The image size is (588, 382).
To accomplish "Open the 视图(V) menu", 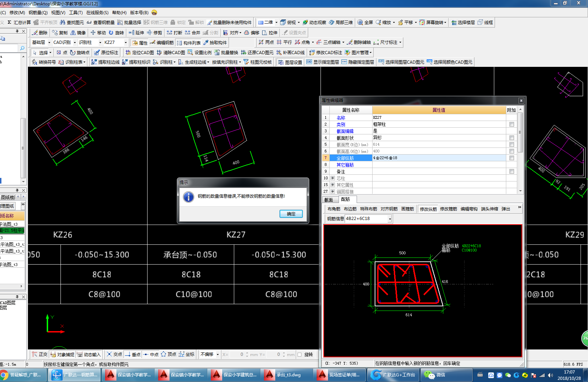I will coord(58,12).
